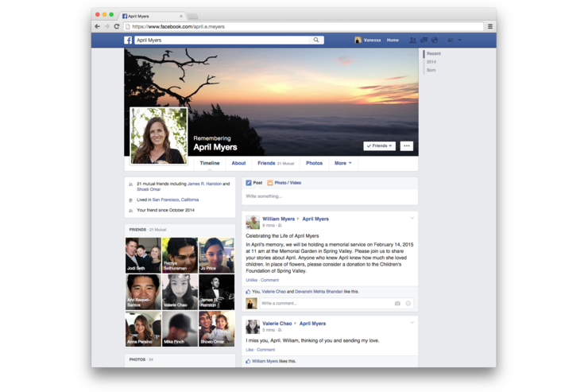
Task: Expand options chevron on William Myers post
Action: [412, 218]
